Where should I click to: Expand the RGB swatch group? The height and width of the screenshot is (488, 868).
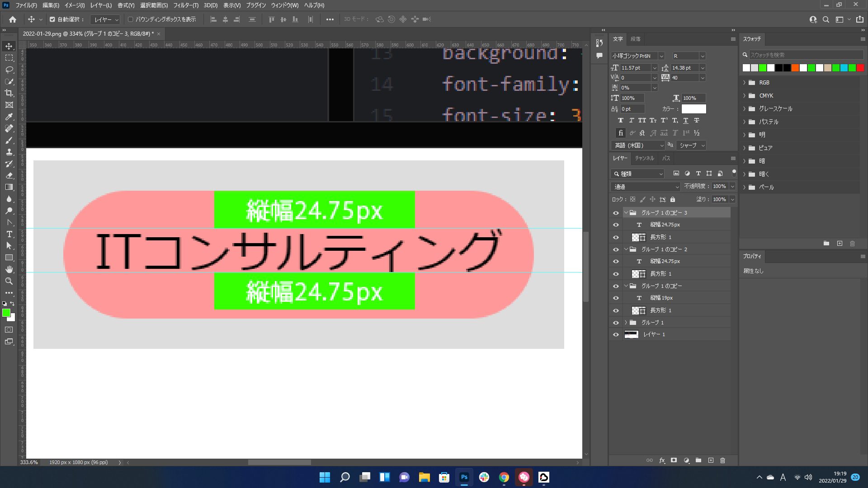[x=744, y=82]
